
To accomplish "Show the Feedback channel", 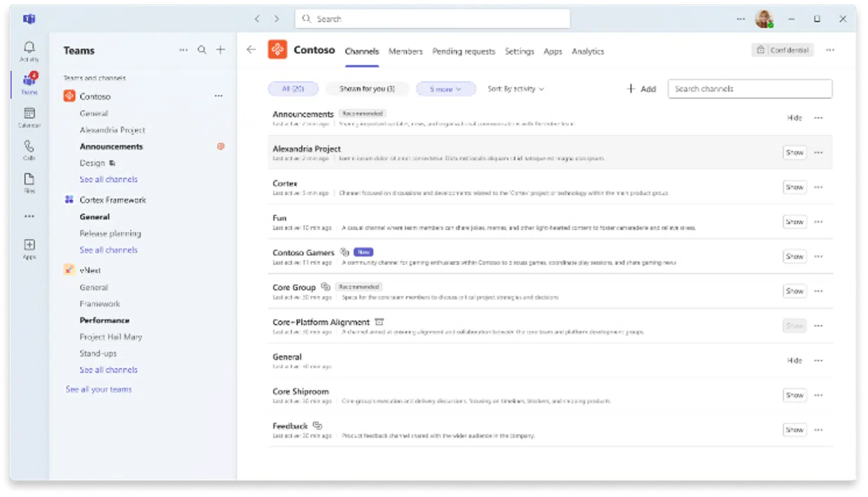I will click(795, 430).
